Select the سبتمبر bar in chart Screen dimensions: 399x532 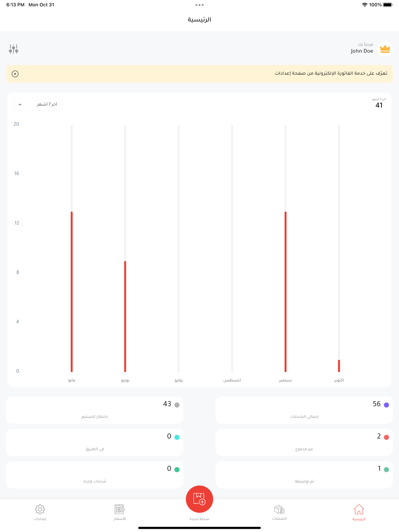(285, 291)
